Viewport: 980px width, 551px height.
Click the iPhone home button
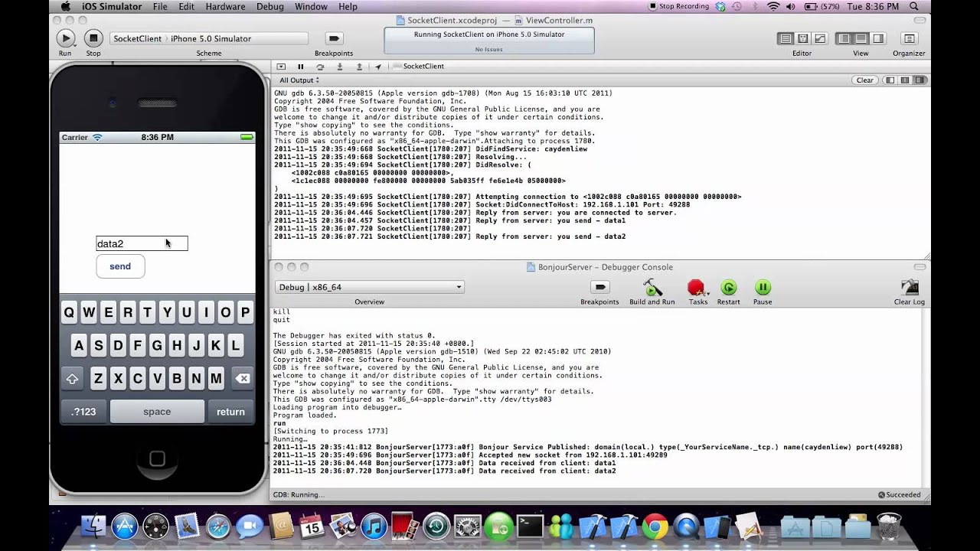[x=157, y=458]
